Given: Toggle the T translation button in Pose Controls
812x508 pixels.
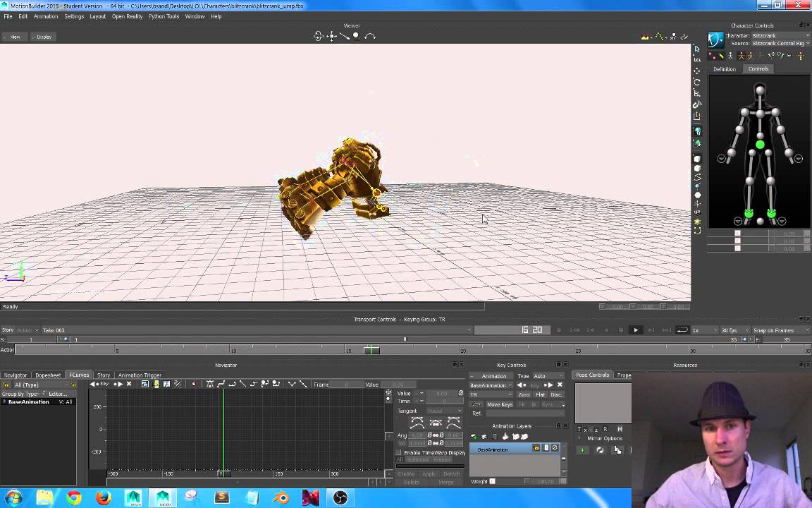Looking at the screenshot, I should 579,429.
